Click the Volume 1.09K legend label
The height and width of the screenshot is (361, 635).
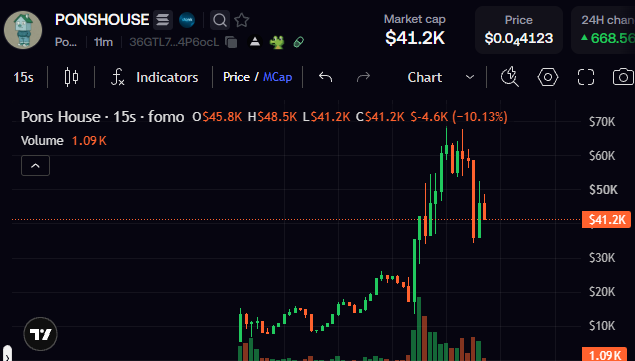tap(64, 141)
